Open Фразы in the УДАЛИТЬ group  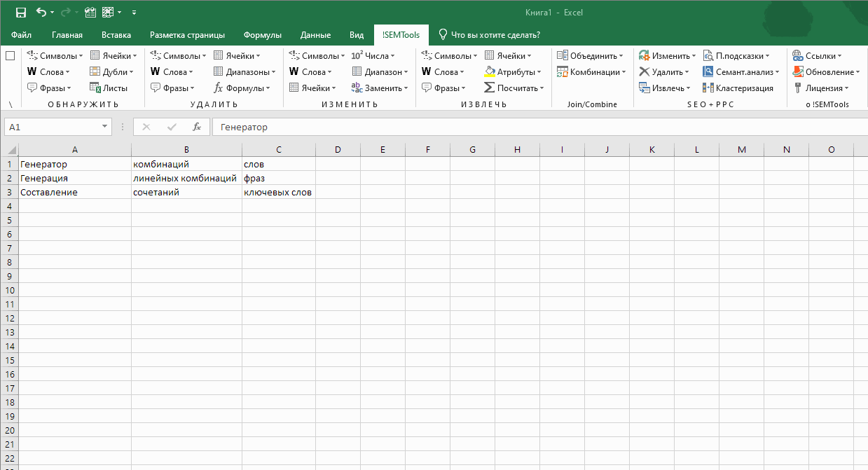click(x=172, y=88)
